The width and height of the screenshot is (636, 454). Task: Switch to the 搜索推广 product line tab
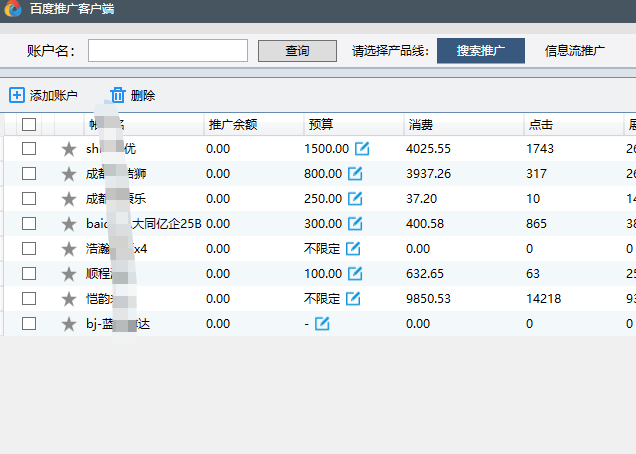pos(481,51)
